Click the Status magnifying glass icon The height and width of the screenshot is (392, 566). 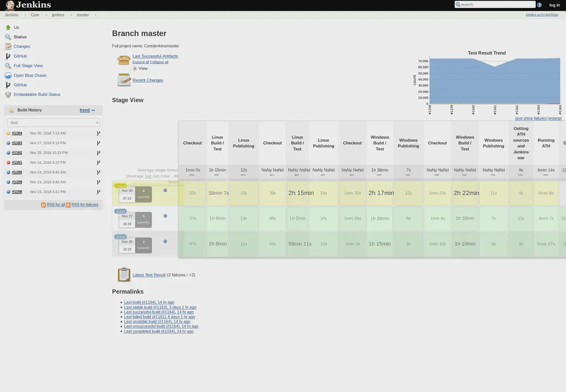click(7, 36)
